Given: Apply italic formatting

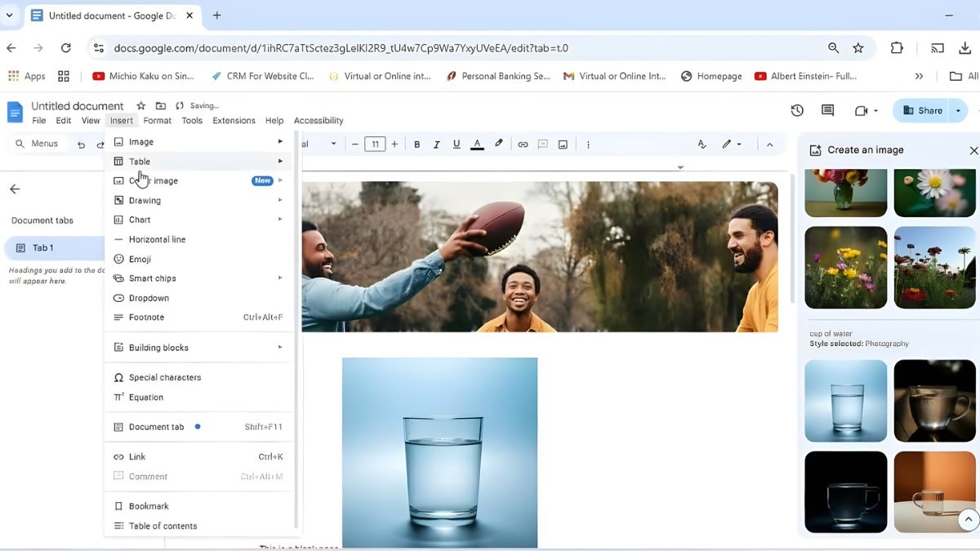Looking at the screenshot, I should [437, 144].
